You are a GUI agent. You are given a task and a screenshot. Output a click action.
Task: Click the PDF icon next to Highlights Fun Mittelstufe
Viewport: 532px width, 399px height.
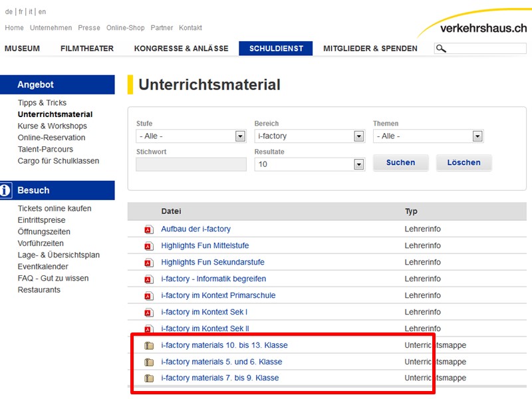(149, 246)
